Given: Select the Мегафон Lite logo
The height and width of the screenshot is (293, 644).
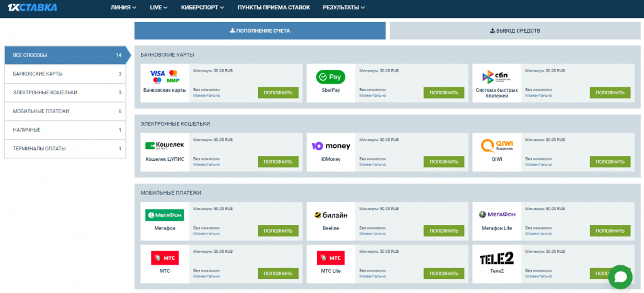Looking at the screenshot, I should tap(497, 214).
